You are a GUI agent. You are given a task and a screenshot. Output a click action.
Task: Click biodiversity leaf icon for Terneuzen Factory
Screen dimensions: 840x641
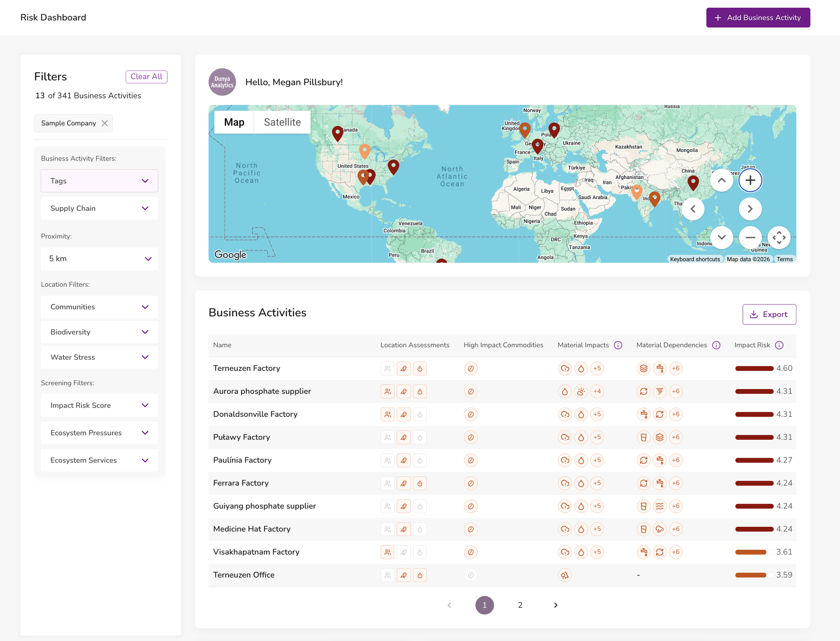coord(404,369)
